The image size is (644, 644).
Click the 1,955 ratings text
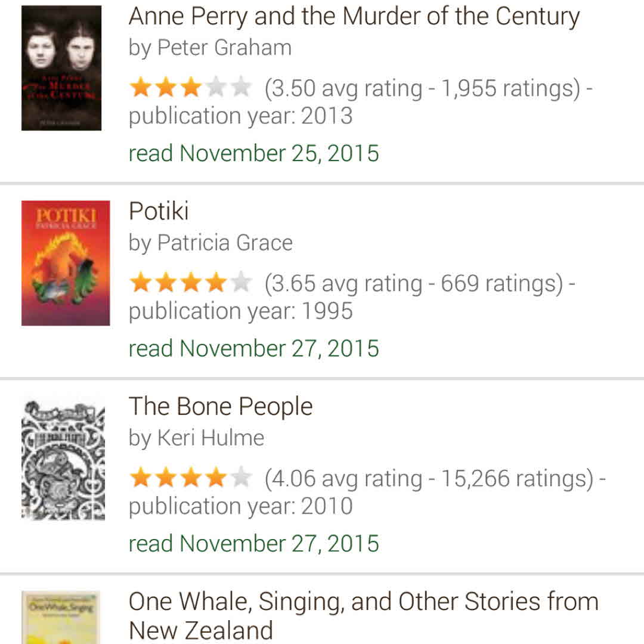(x=510, y=88)
